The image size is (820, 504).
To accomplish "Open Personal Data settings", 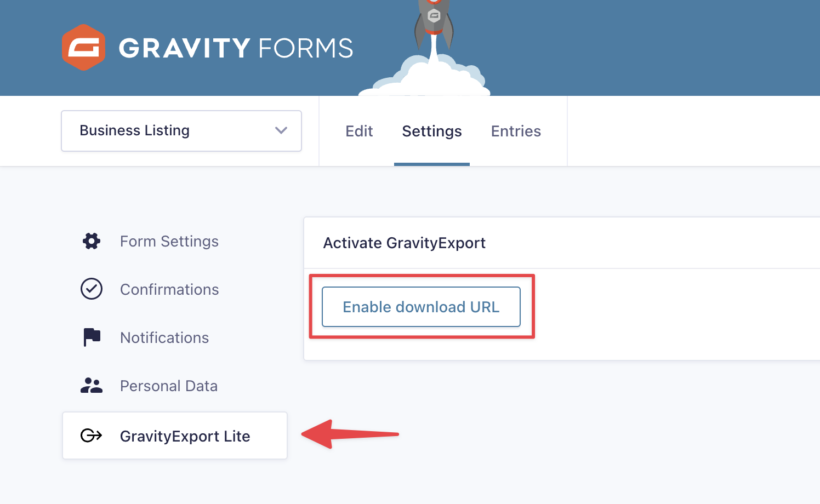I will 169,385.
